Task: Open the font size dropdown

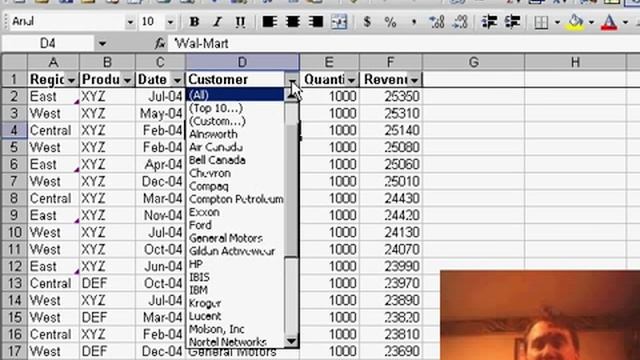Action: pyautogui.click(x=171, y=22)
